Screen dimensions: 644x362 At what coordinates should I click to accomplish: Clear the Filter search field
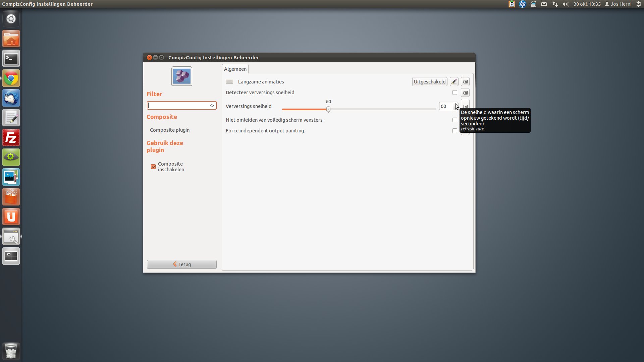[213, 106]
